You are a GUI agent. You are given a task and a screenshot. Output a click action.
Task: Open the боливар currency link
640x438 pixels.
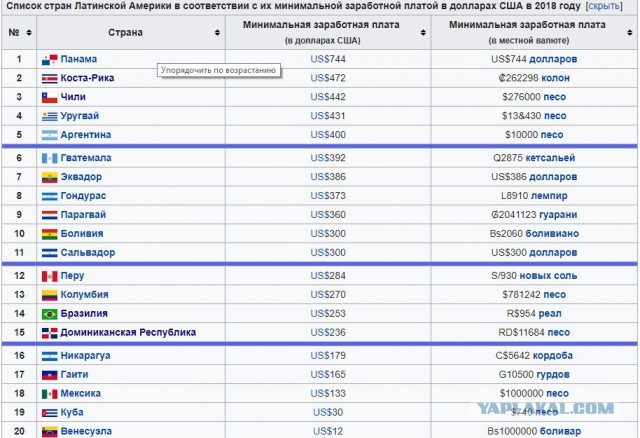point(560,431)
